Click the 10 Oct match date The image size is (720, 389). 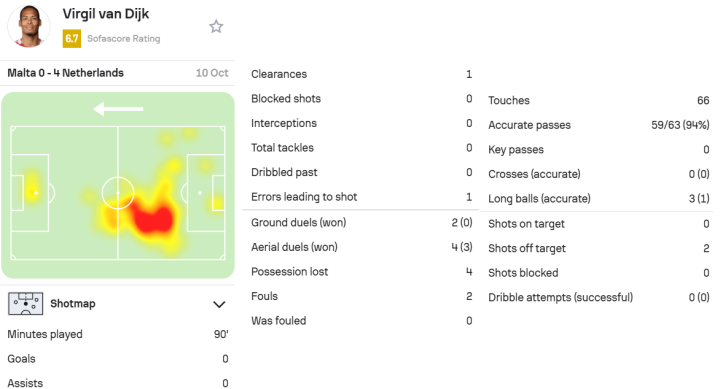(212, 73)
